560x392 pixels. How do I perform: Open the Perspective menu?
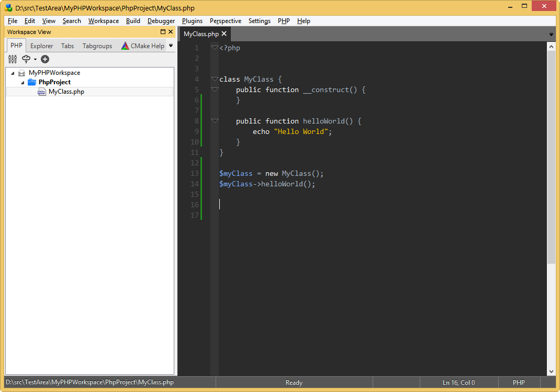(x=226, y=21)
